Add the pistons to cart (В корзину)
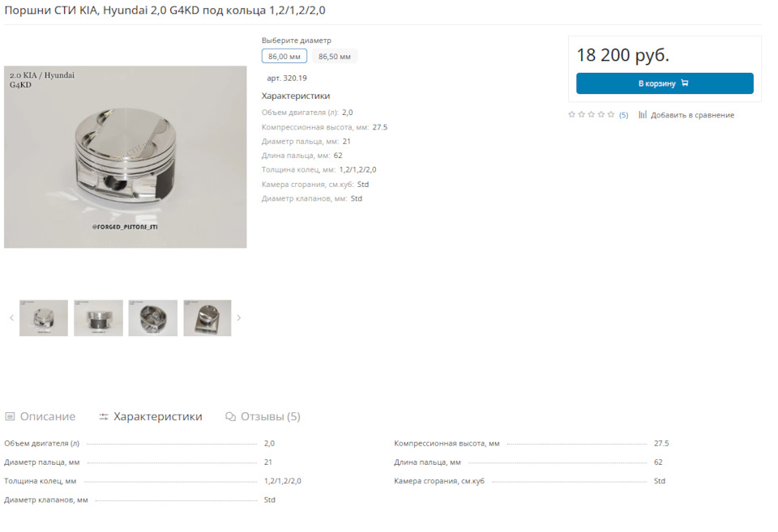The image size is (778, 532). 665,83
